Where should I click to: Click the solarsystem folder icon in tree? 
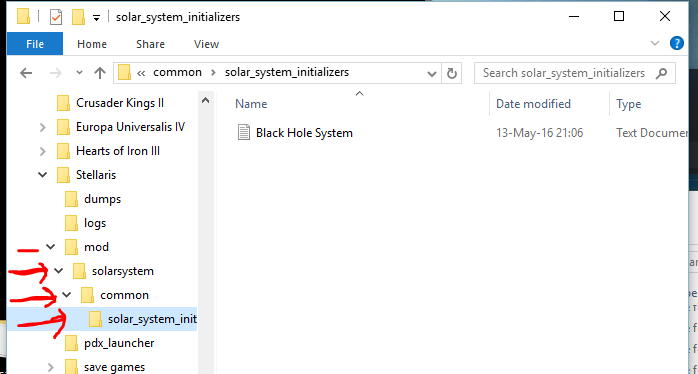[x=79, y=271]
